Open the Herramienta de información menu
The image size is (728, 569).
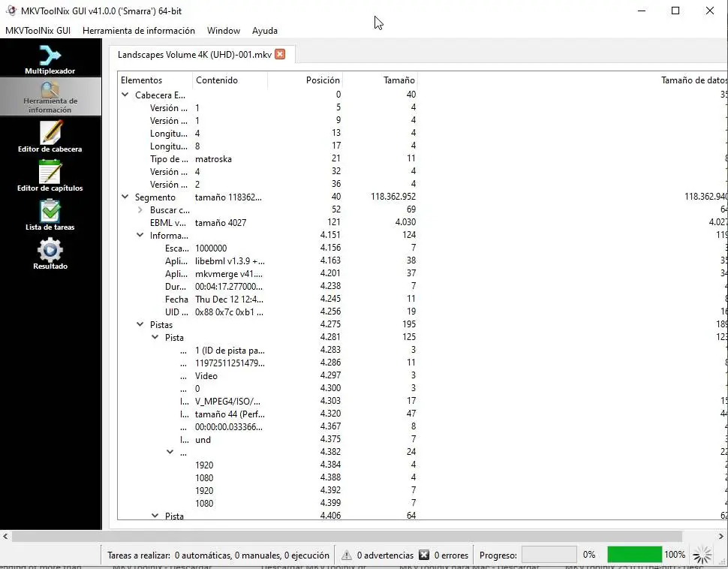[139, 31]
